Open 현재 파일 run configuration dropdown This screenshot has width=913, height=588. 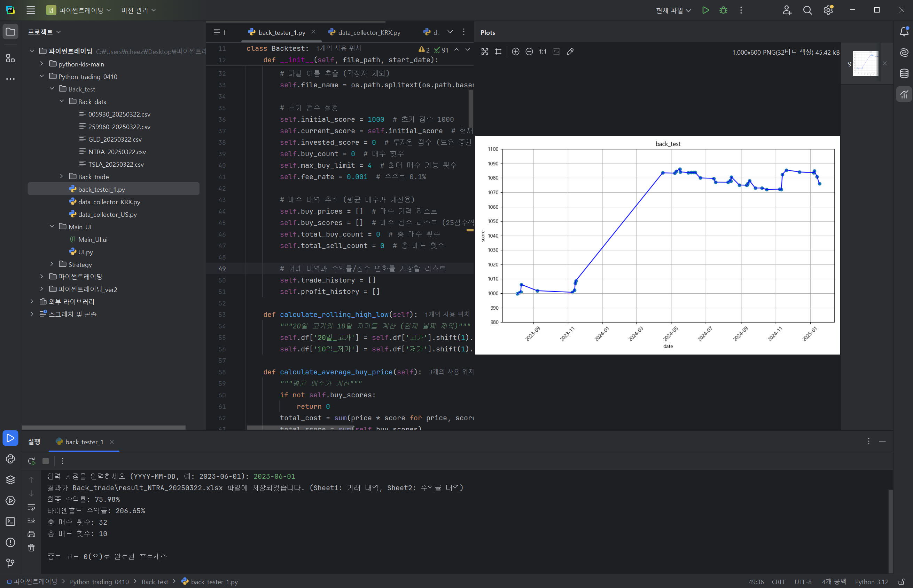673,10
